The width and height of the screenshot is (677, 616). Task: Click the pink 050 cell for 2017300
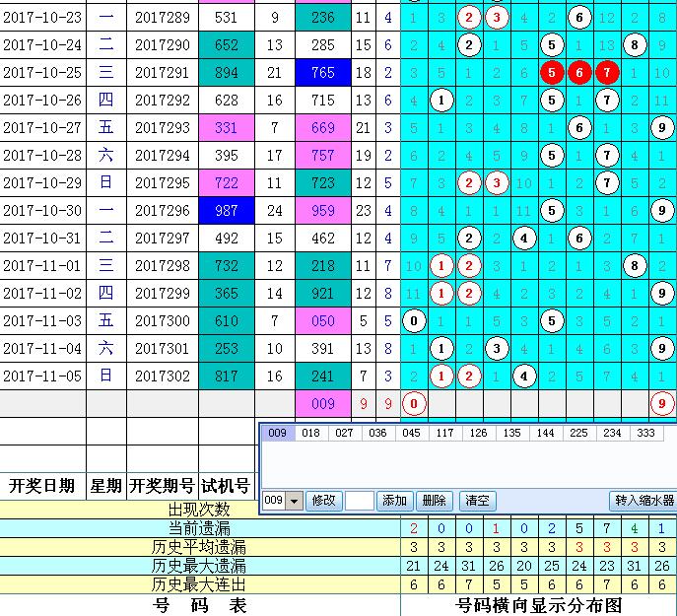(x=323, y=321)
